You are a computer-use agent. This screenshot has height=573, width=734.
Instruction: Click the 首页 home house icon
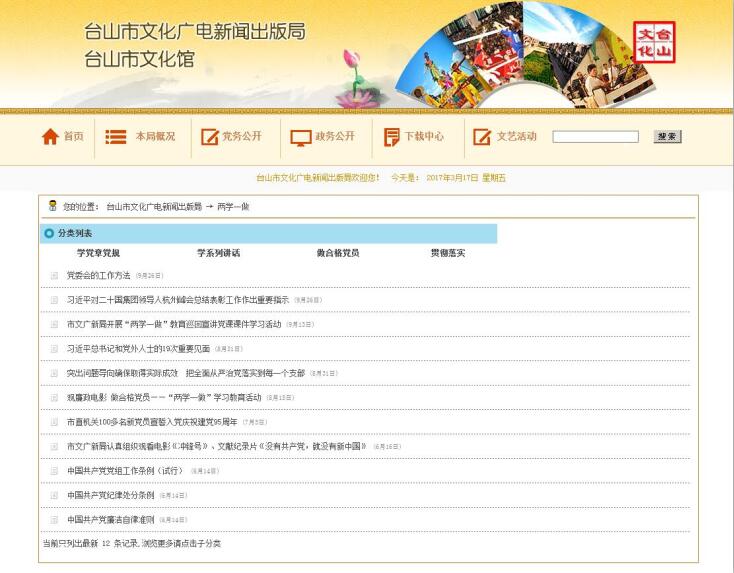[50, 137]
